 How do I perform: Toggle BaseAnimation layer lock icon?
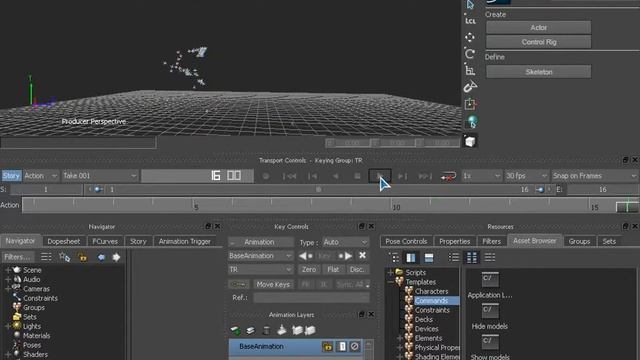point(327,347)
